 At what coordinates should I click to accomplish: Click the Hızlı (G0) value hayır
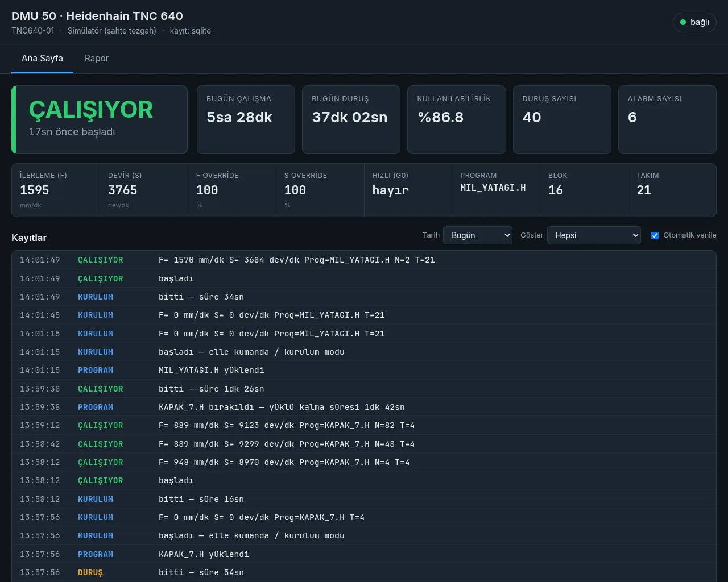(391, 190)
